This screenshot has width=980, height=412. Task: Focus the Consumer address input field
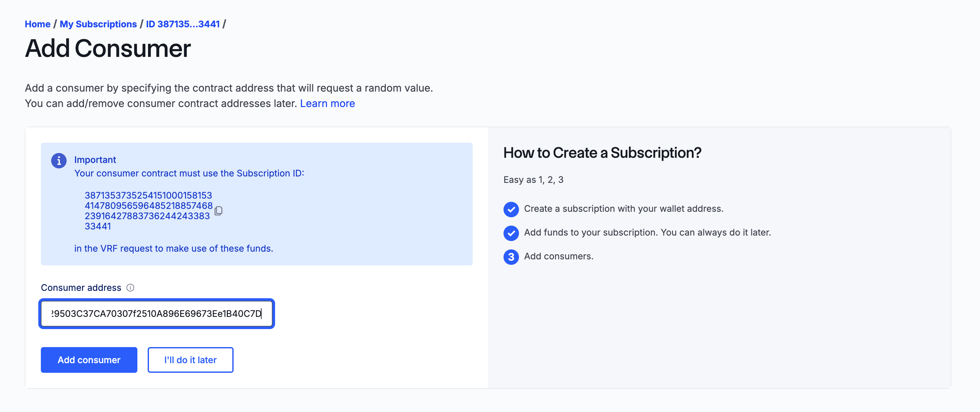[x=156, y=314]
